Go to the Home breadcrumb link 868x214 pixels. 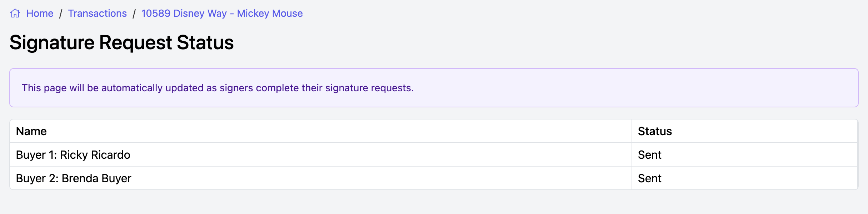tap(40, 14)
